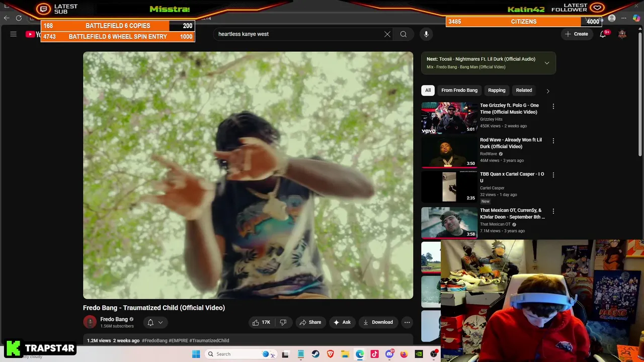This screenshot has height=362, width=644.
Task: Open Firefox from the taskbar
Action: point(404,354)
